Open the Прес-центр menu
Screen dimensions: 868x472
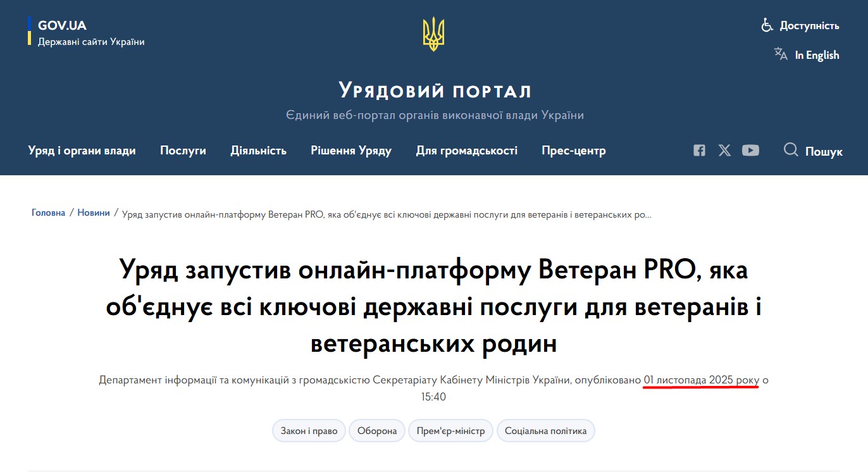coord(573,151)
